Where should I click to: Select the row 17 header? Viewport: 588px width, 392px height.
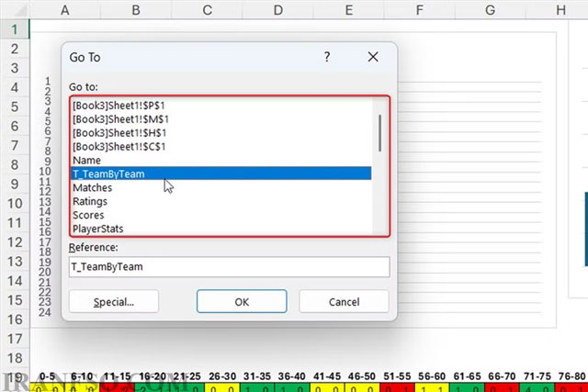15,339
